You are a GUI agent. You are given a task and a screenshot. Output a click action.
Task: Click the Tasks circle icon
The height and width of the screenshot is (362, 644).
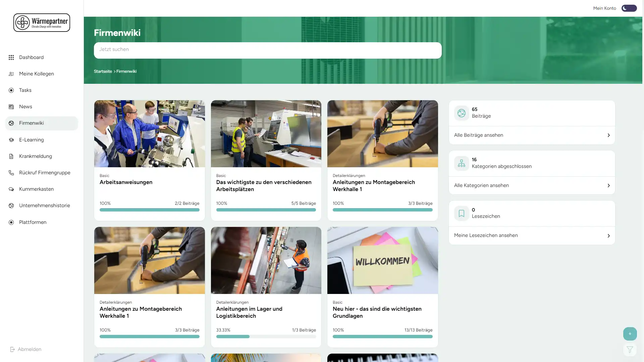(x=11, y=90)
